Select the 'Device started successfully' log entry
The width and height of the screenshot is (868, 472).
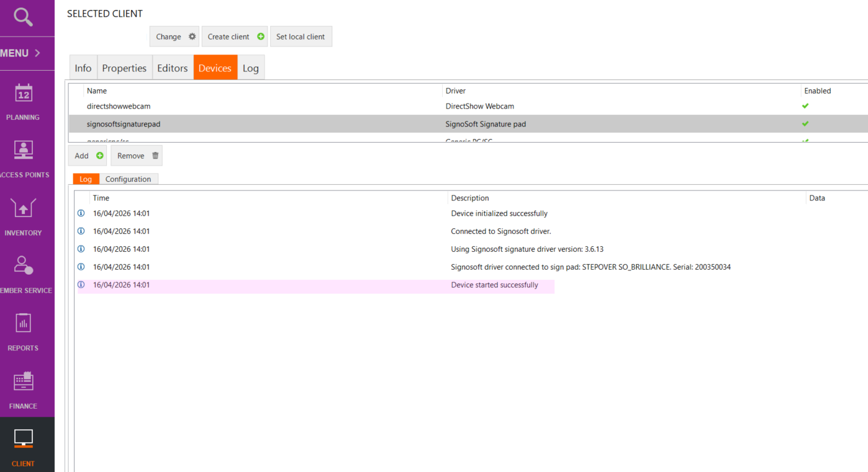click(494, 285)
